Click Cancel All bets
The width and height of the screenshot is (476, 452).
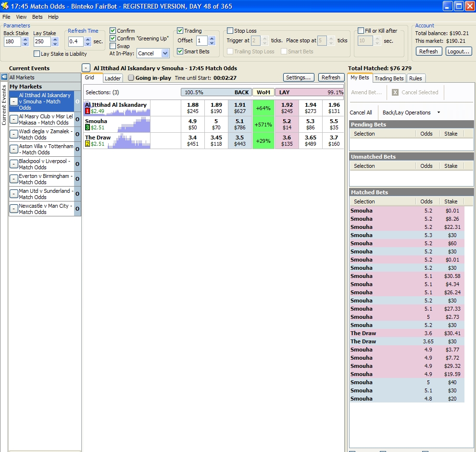point(361,113)
